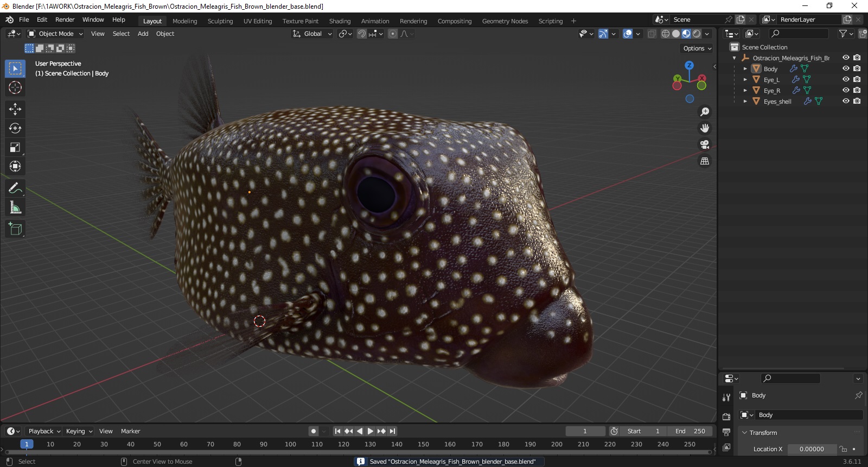Click the Add Cube tool

coord(15,229)
